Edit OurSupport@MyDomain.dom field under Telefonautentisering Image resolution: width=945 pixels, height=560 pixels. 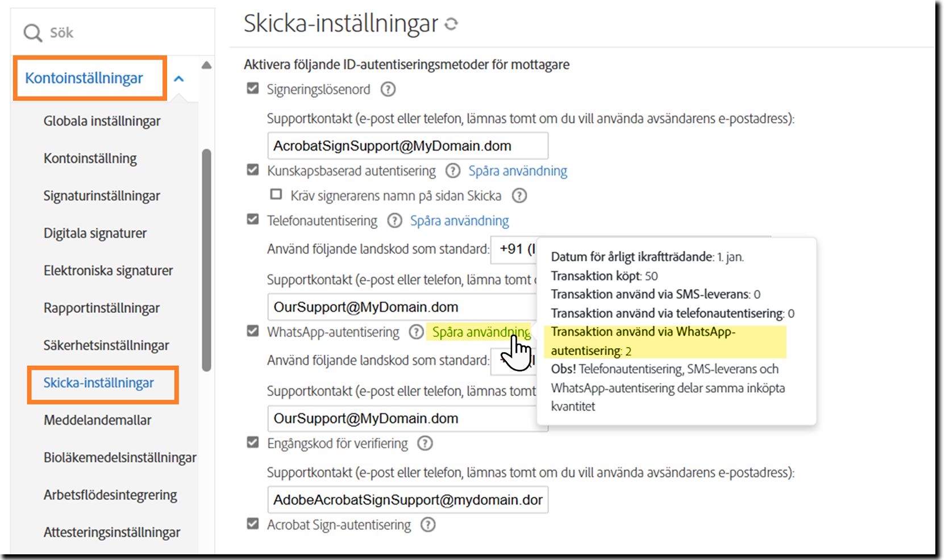coord(402,307)
